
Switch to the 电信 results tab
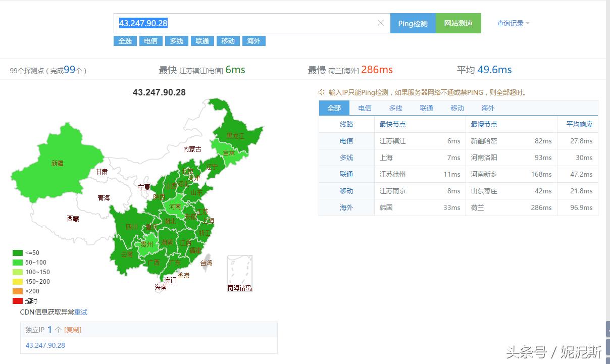point(365,108)
